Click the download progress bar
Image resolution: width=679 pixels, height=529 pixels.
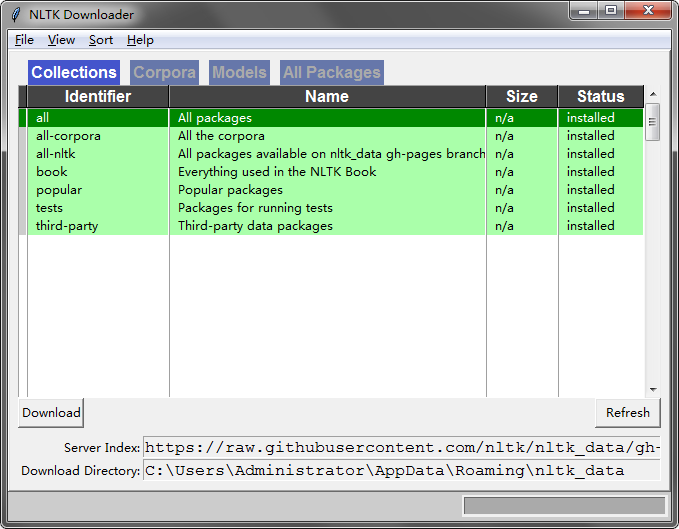click(564, 506)
